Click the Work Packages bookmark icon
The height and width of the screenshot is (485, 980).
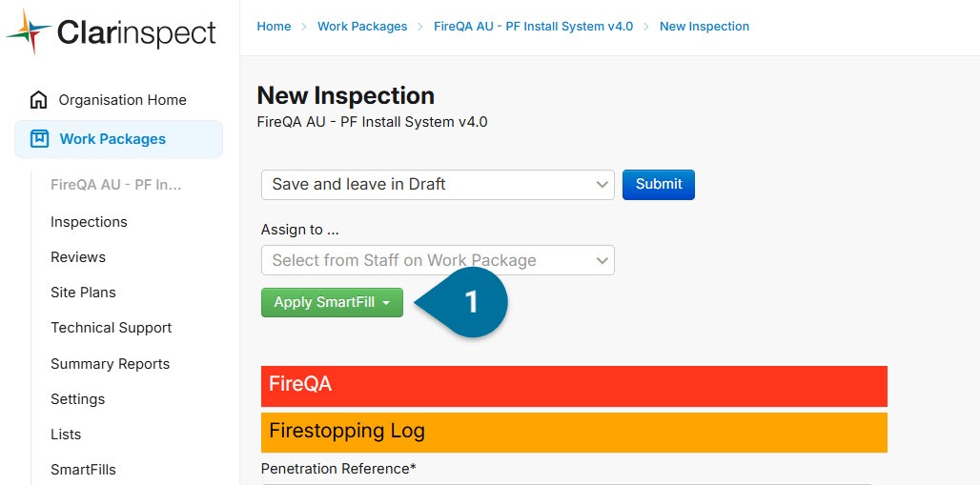(39, 139)
